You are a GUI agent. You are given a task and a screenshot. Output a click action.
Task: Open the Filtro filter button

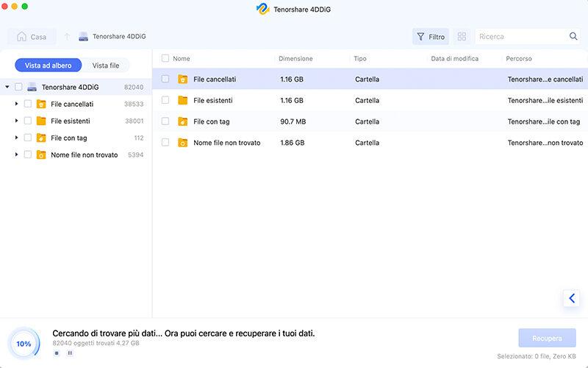(x=430, y=37)
